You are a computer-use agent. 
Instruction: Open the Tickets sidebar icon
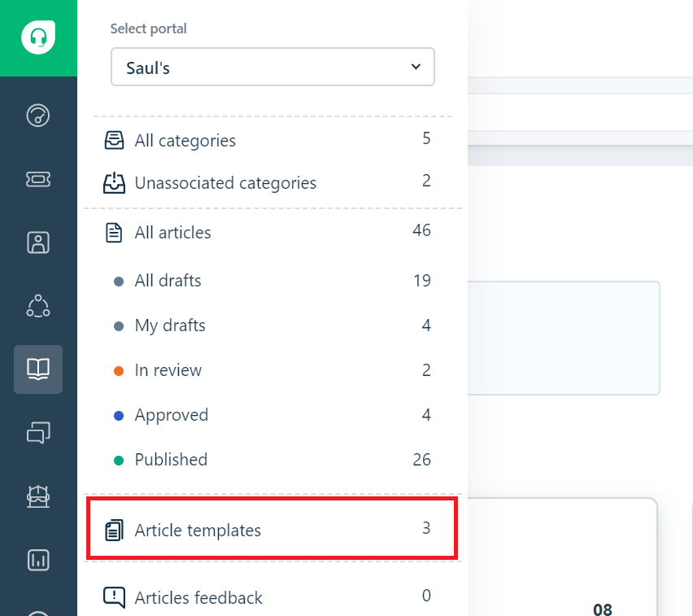click(x=38, y=179)
